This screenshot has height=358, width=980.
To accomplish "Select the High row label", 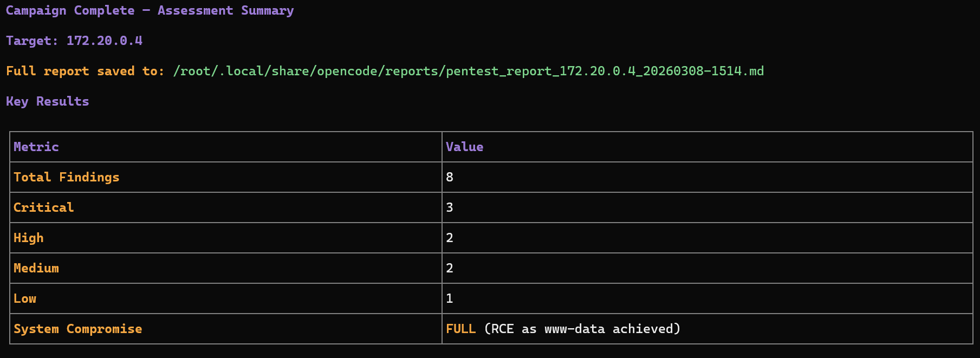I will pos(28,238).
